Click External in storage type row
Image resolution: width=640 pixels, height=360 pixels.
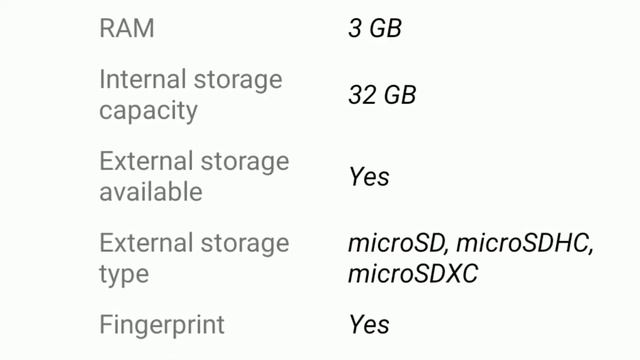point(147,243)
